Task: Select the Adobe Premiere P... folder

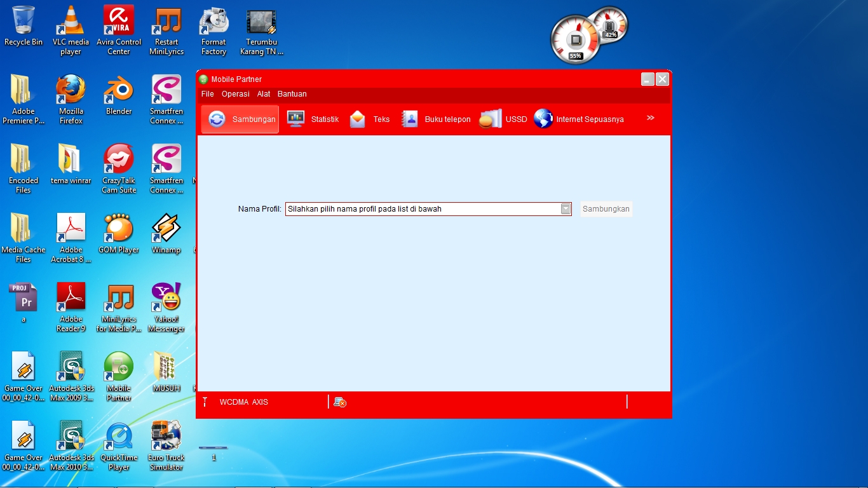Action: 24,100
